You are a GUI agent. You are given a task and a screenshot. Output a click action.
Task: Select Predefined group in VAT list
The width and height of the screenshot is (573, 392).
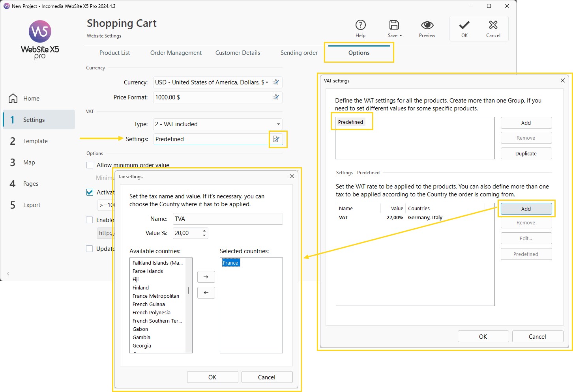click(350, 122)
